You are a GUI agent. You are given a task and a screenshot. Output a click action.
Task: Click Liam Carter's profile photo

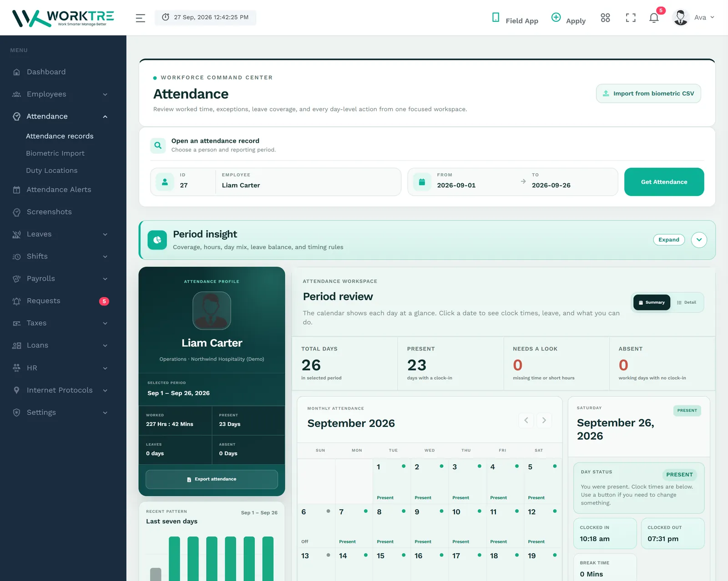point(212,311)
